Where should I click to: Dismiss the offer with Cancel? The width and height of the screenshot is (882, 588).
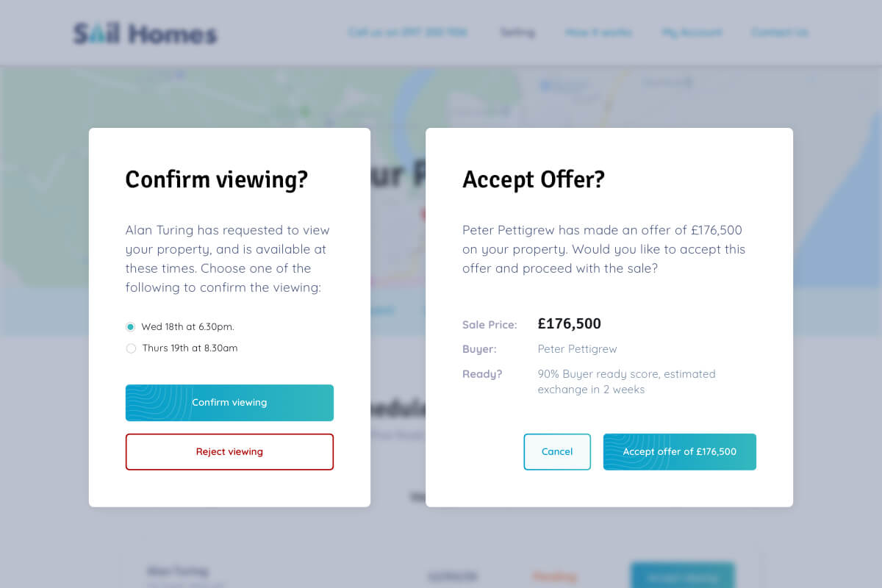[556, 451]
